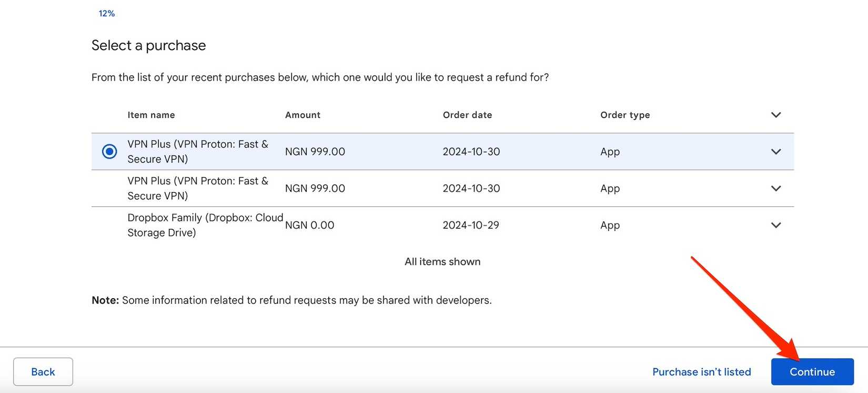
Task: Click the "Select a purchase" heading
Action: point(148,45)
